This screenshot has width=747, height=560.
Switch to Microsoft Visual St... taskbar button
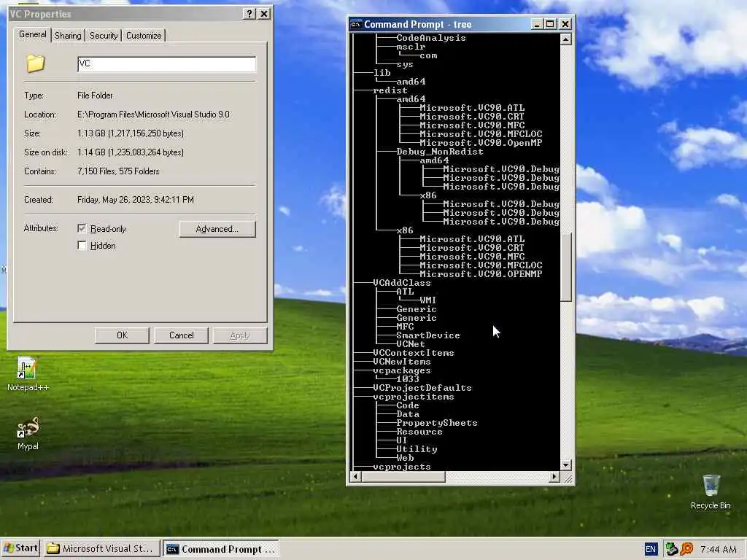pyautogui.click(x=102, y=548)
